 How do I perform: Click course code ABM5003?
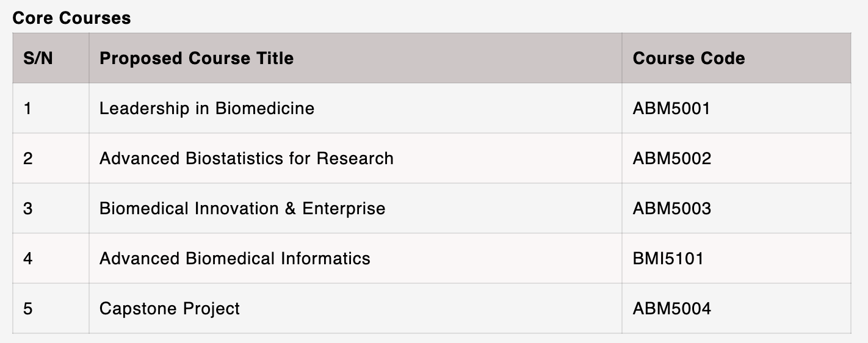click(x=672, y=209)
